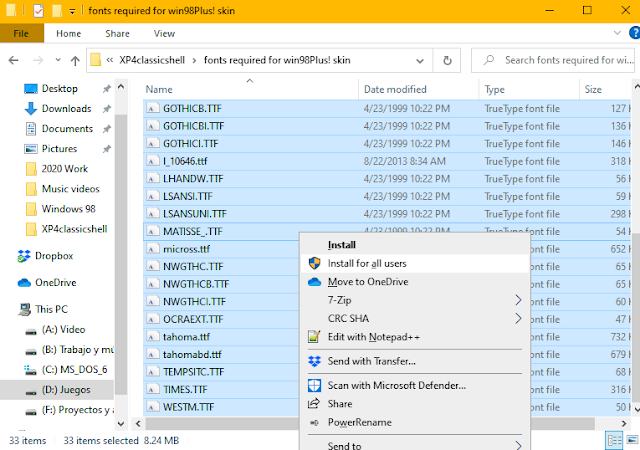Open the Recent locations dropdown

tap(58, 60)
